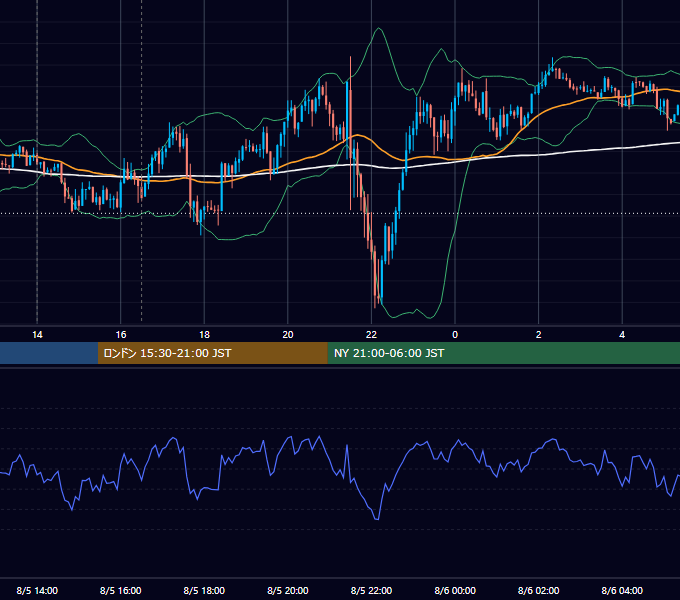The image size is (680, 600).
Task: Click the blue session bar before ロンドン
Action: [x=49, y=353]
